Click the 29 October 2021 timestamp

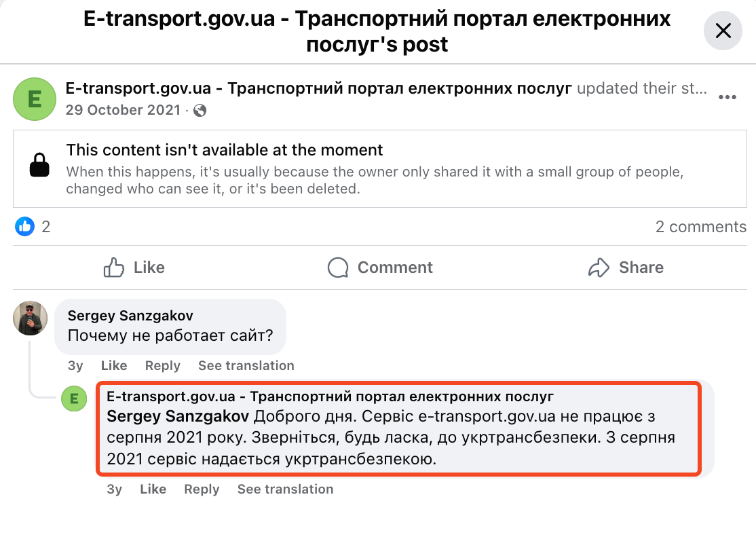pos(123,110)
